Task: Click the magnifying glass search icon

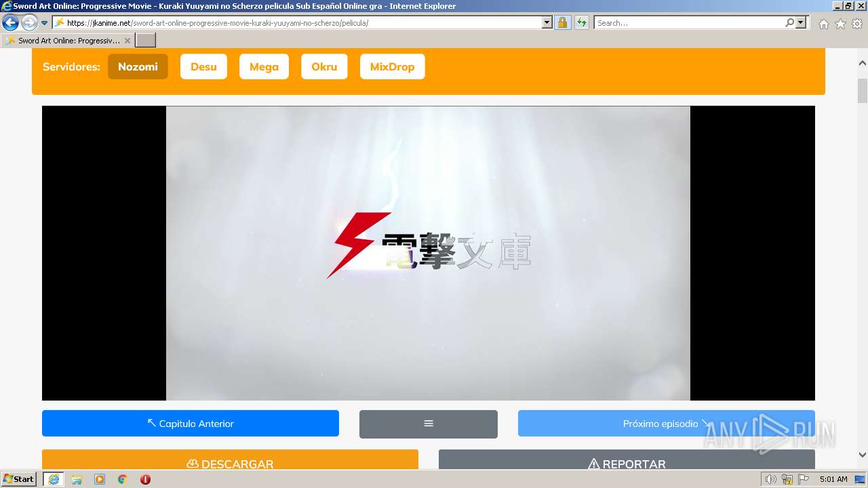Action: [789, 23]
